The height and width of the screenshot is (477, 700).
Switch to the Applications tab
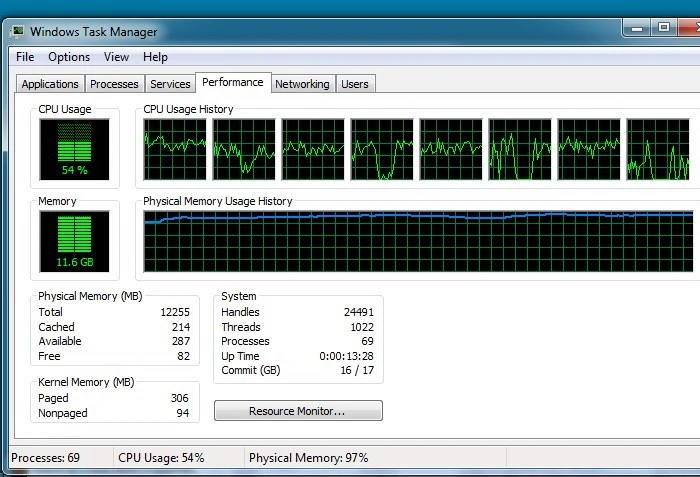tap(50, 84)
